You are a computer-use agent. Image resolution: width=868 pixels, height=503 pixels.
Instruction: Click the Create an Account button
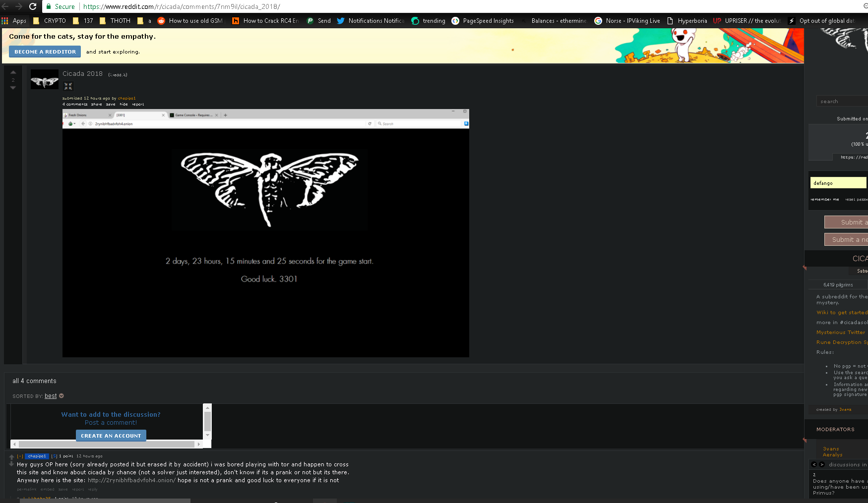[111, 436]
